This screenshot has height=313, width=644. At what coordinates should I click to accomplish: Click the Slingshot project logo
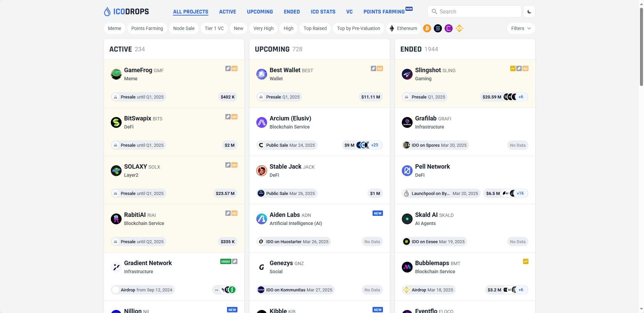click(x=407, y=74)
